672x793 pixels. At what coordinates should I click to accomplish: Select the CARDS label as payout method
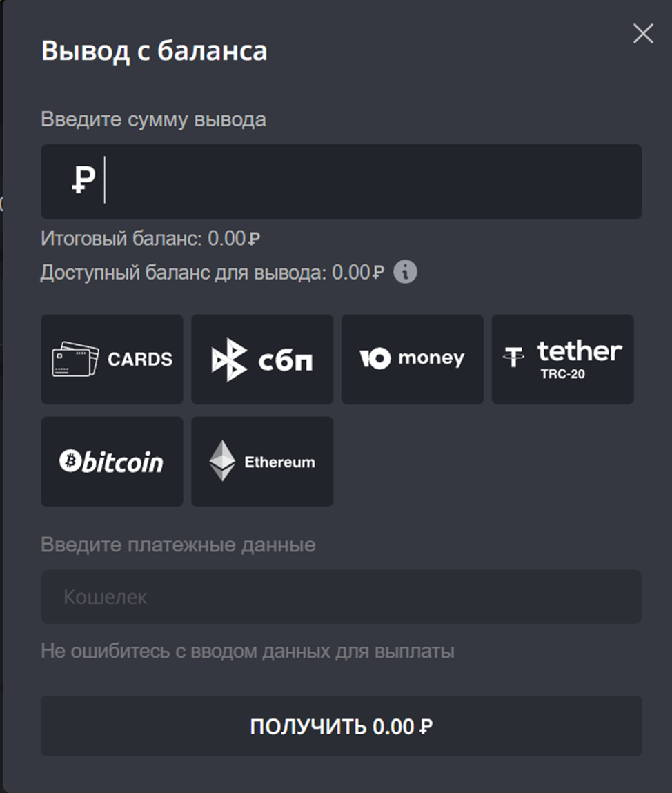click(x=140, y=360)
